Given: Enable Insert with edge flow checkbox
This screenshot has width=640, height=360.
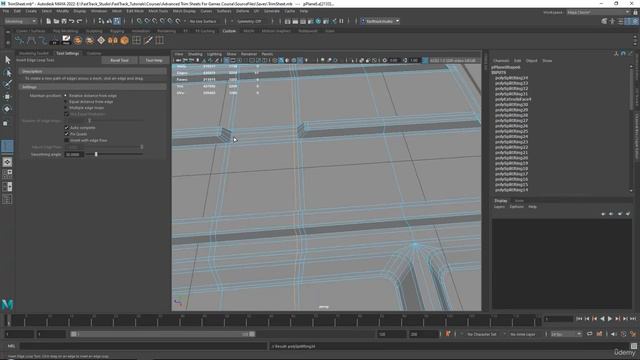Looking at the screenshot, I should (x=67, y=140).
